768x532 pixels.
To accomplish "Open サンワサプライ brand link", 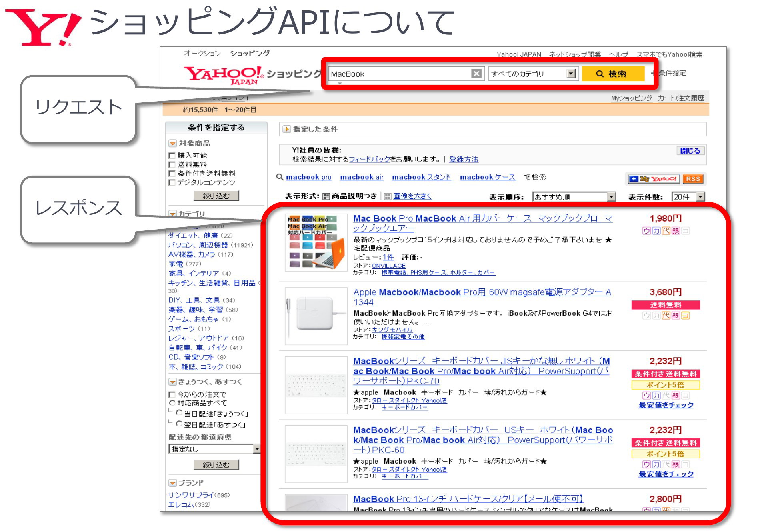I will [191, 495].
